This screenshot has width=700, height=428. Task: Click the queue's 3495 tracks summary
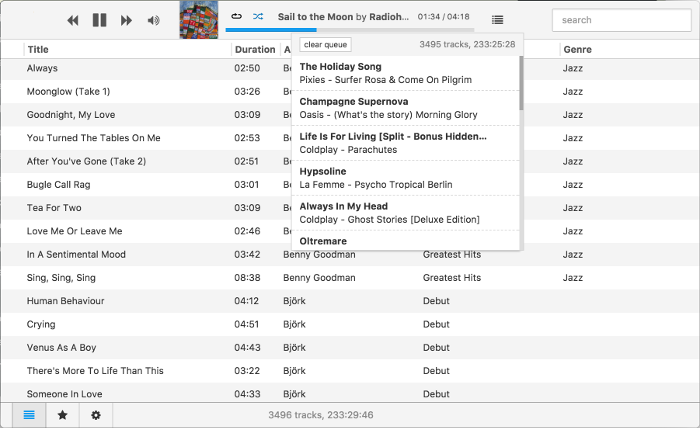[x=467, y=44]
